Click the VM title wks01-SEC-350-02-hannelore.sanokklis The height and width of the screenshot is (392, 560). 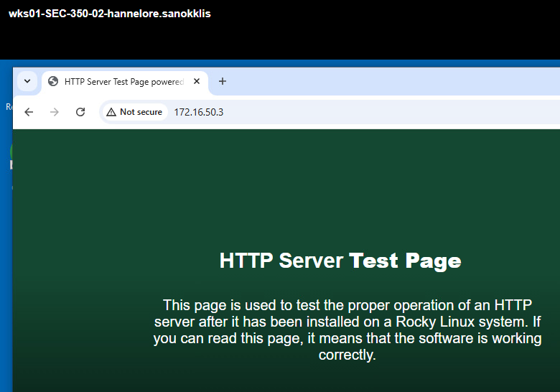tap(110, 14)
